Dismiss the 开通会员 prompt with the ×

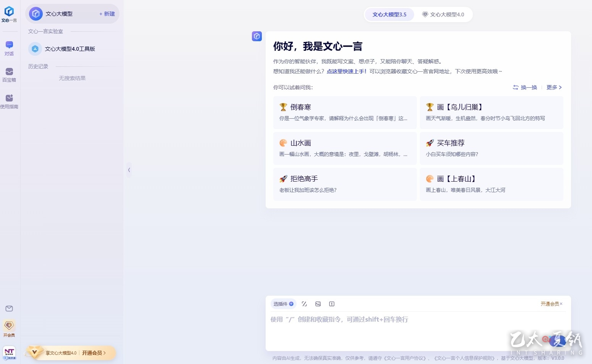coord(561,304)
